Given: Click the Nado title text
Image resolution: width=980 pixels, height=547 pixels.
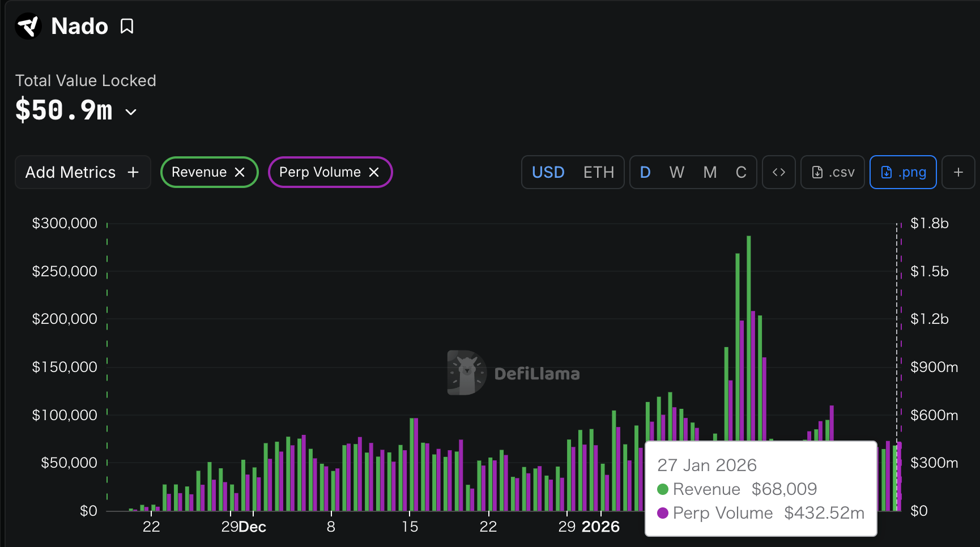Looking at the screenshot, I should click(x=79, y=26).
